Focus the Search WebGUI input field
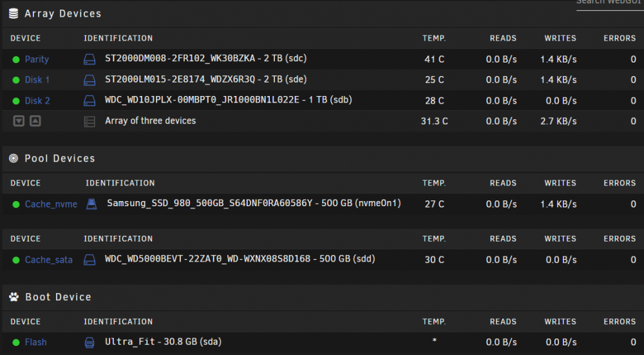 pyautogui.click(x=610, y=4)
